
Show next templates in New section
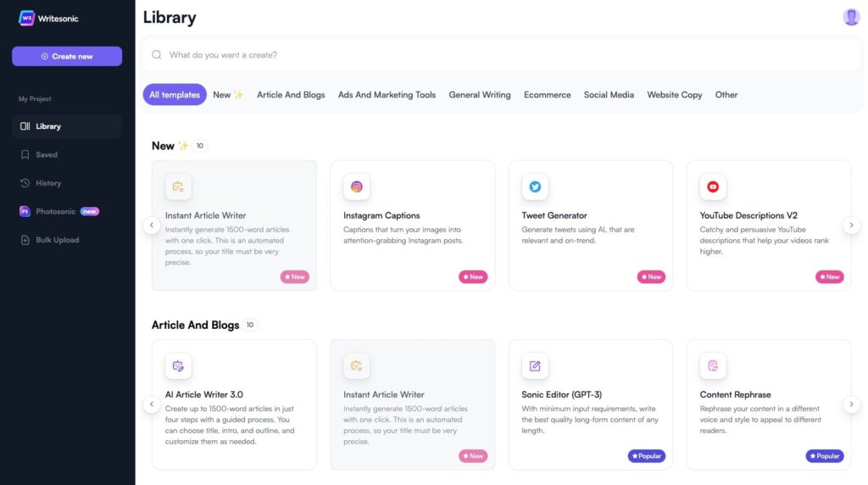tap(851, 226)
